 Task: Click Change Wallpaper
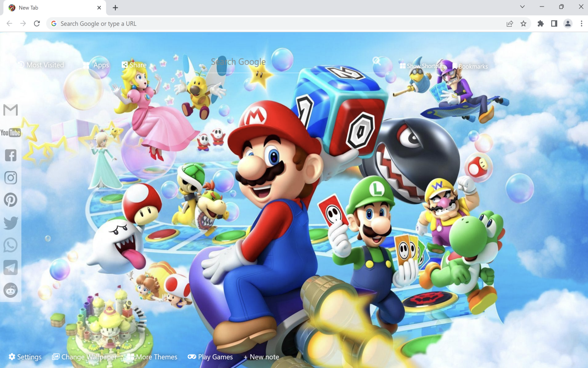point(85,357)
